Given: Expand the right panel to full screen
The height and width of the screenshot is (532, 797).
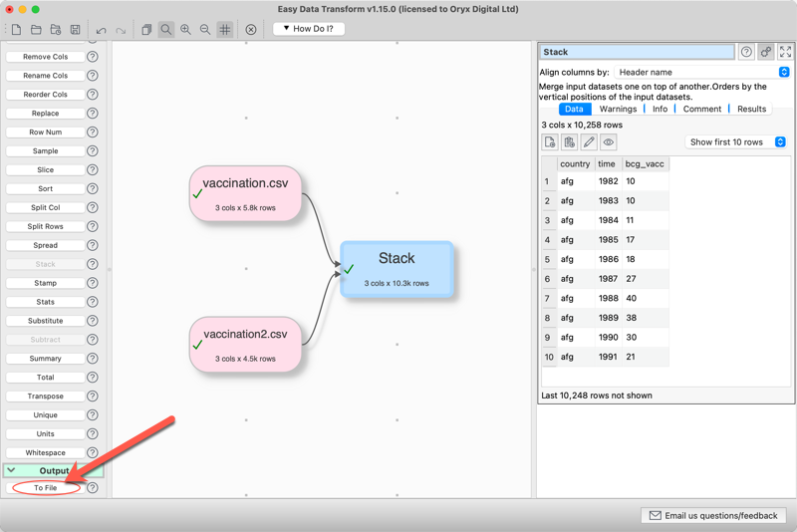Looking at the screenshot, I should click(x=785, y=52).
